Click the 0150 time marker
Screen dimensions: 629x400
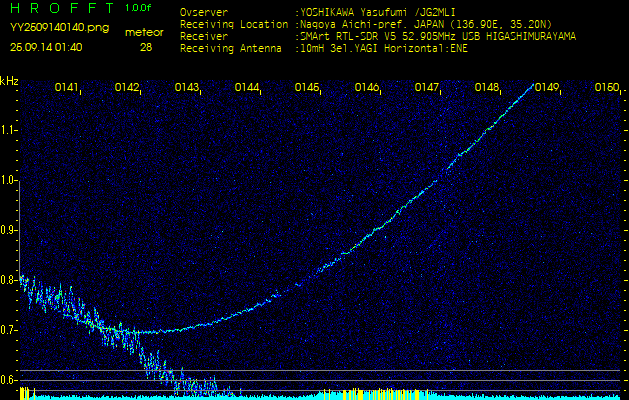click(607, 87)
